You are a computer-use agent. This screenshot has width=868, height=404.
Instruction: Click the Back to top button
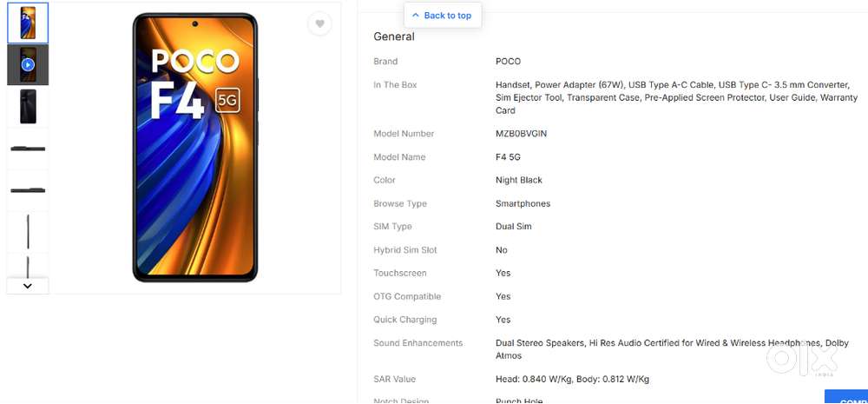click(443, 16)
